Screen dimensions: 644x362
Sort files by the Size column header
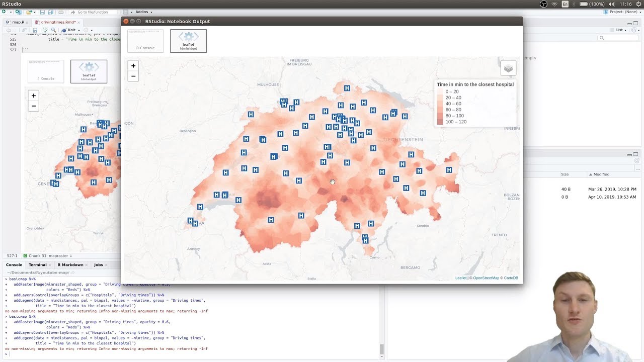565,174
